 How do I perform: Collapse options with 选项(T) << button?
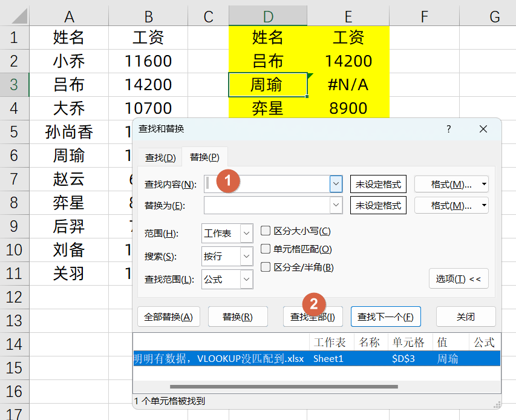tap(459, 279)
